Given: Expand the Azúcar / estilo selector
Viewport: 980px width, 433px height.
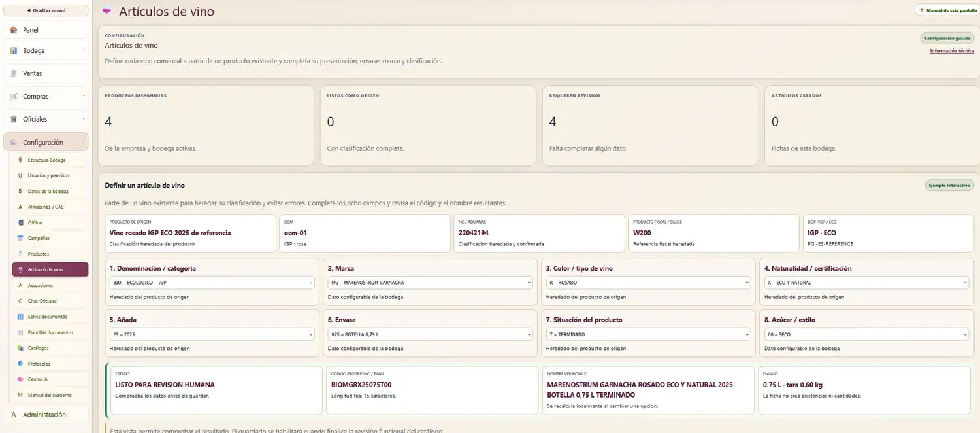Looking at the screenshot, I should (866, 334).
